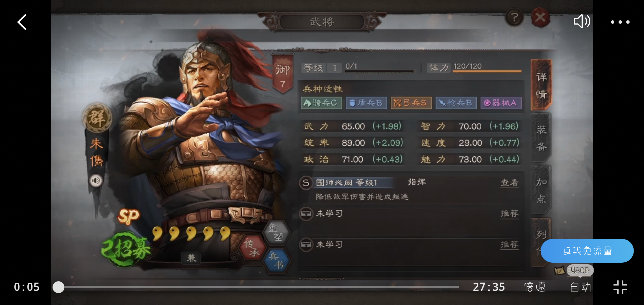
Task: Select the 弓兵S troop aptitude badge
Action: 411,103
